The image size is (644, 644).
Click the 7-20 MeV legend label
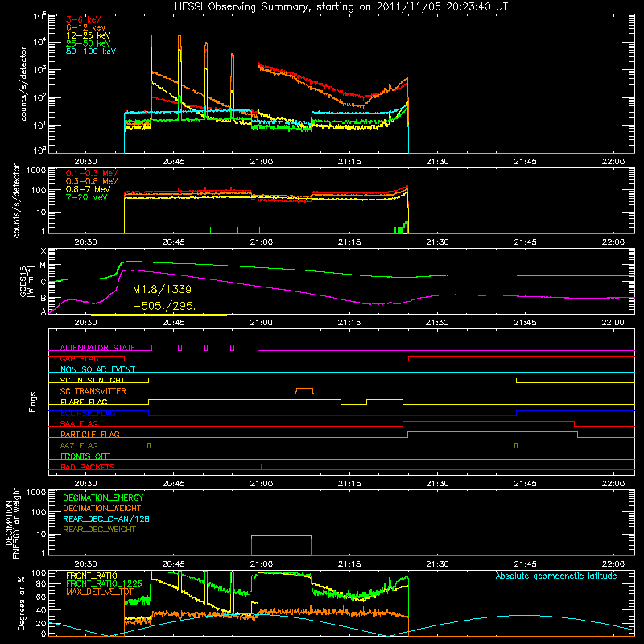87,197
